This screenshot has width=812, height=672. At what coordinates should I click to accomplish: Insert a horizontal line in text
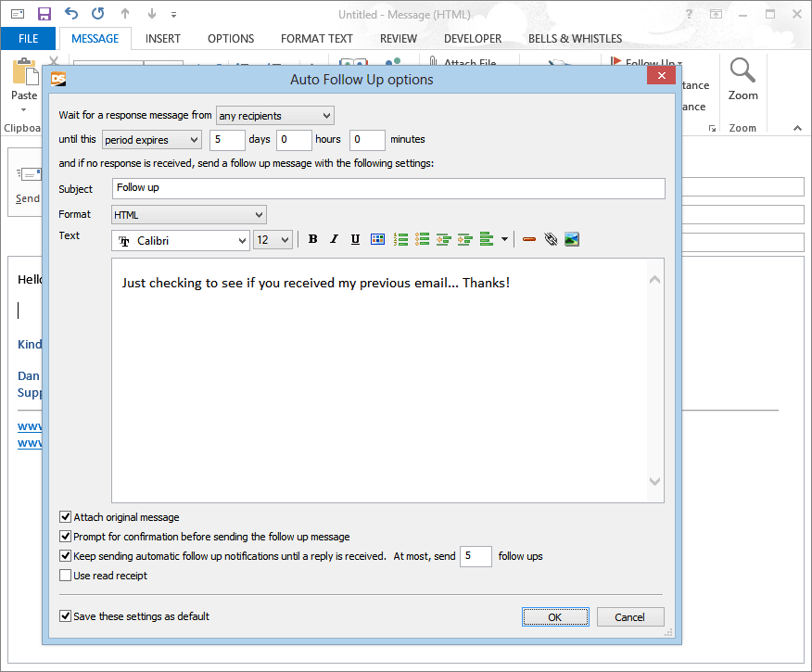529,239
